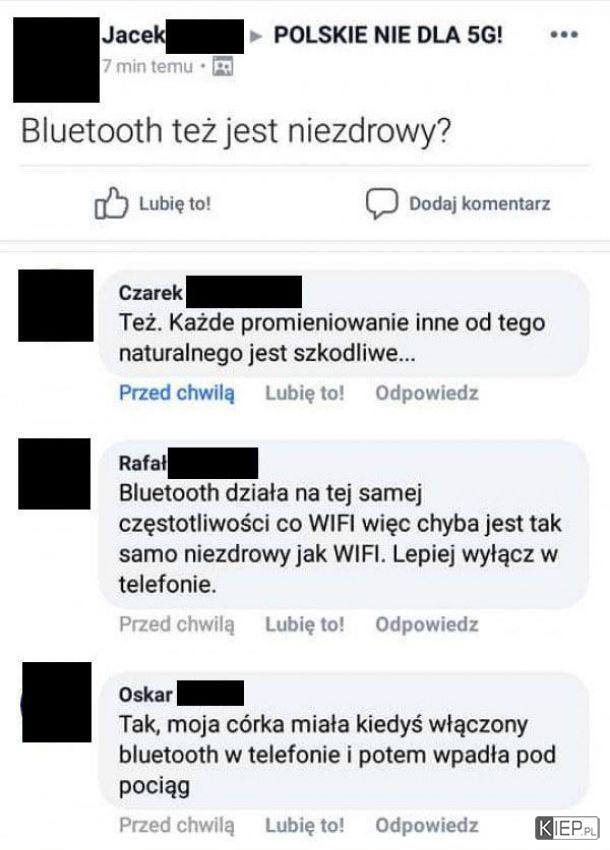The image size is (610, 850).
Task: Open Jacek's profile picture
Action: tap(56, 60)
